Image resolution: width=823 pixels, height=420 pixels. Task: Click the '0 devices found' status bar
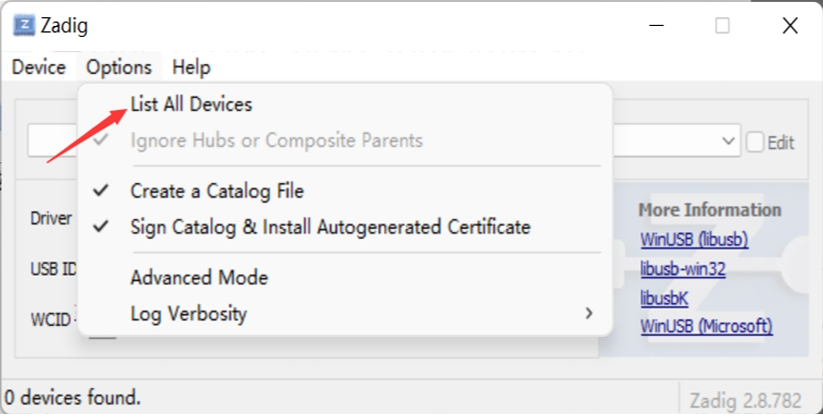point(72,397)
